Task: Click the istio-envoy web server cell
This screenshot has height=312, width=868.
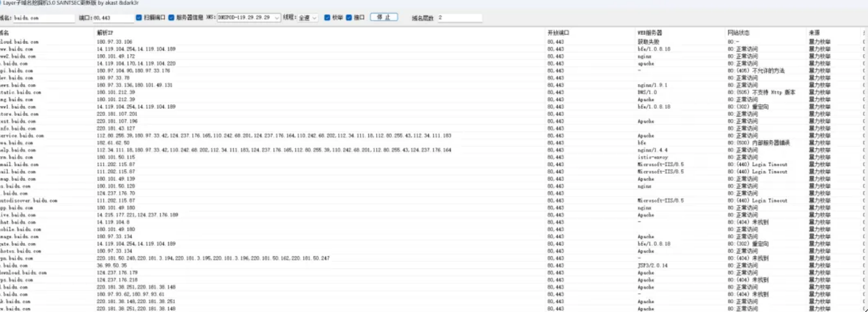Action: click(652, 157)
